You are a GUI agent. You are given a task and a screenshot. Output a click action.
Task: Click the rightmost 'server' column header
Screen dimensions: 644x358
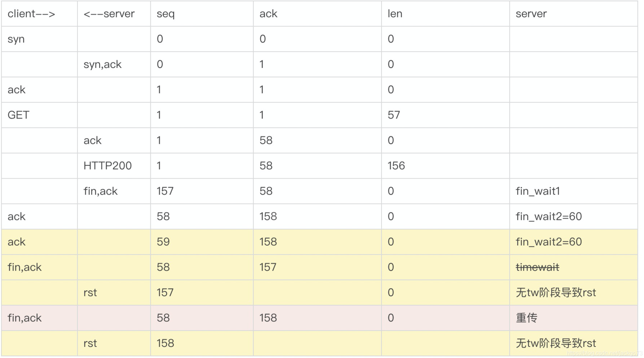531,14
